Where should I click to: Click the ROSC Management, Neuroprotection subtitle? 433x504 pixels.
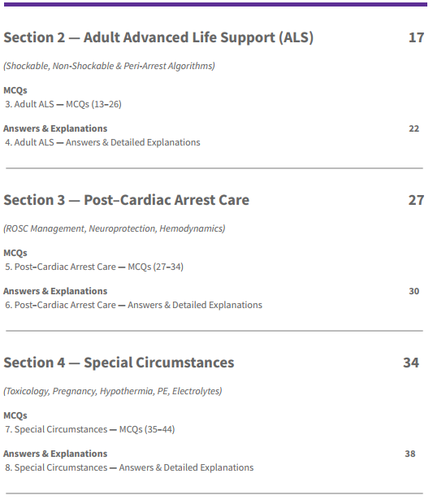pos(115,228)
